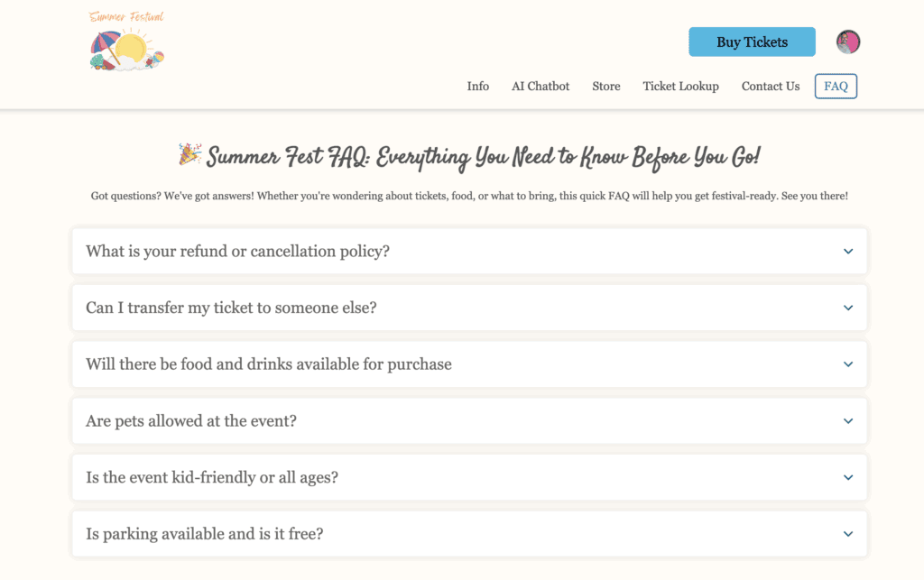924x580 pixels.
Task: Expand the refund or cancellation policy chevron
Action: coord(848,252)
